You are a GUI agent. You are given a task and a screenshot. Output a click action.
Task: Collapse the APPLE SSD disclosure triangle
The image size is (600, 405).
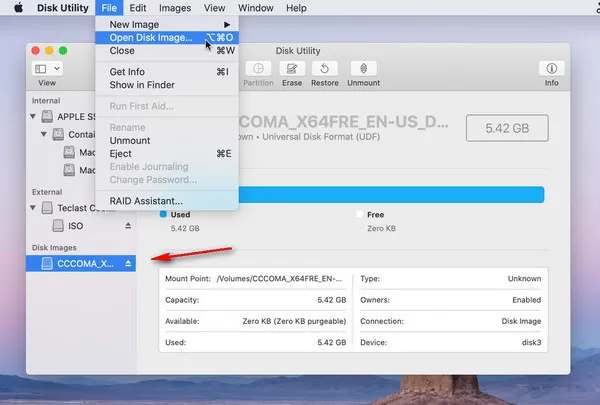[33, 116]
